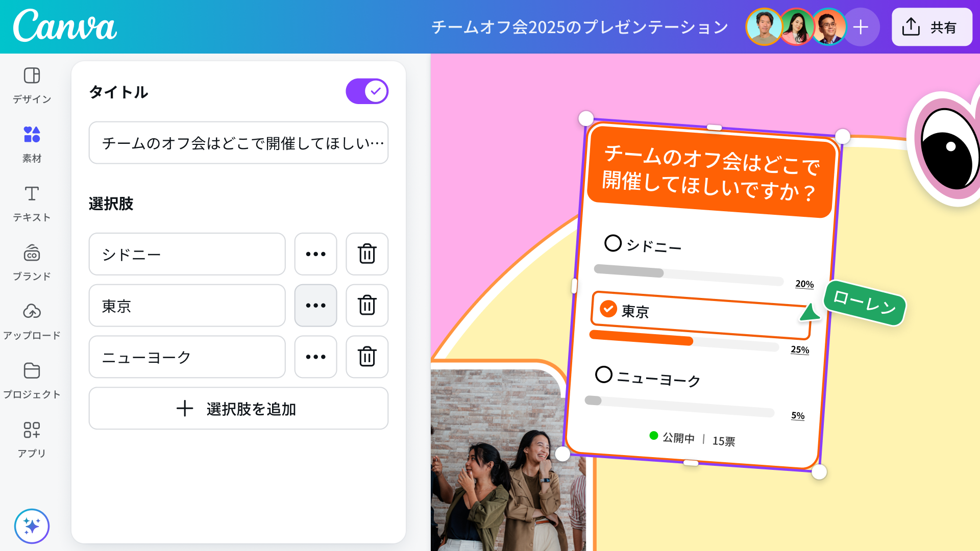Click the 共有 share button
Viewport: 980px width, 551px height.
pyautogui.click(x=932, y=27)
